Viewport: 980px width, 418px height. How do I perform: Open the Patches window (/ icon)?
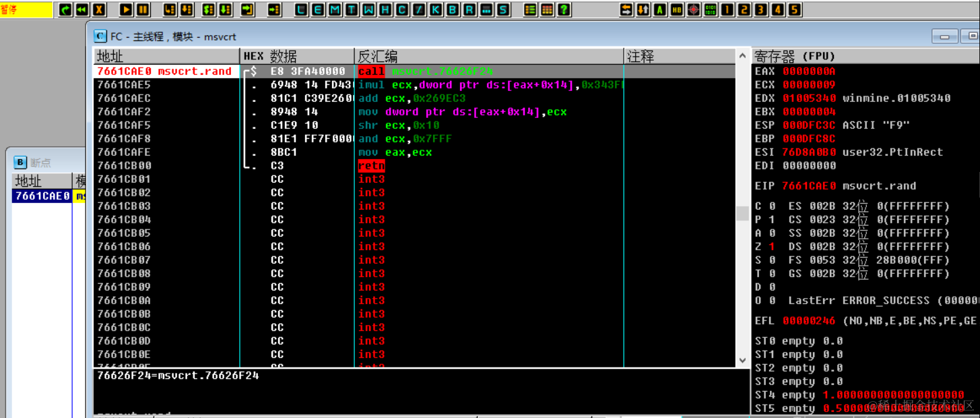coord(420,9)
